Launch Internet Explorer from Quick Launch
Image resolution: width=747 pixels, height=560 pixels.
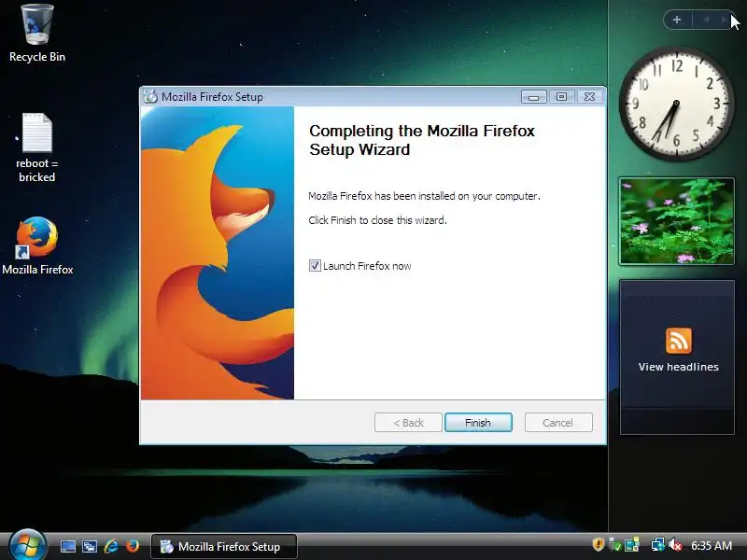click(111, 546)
